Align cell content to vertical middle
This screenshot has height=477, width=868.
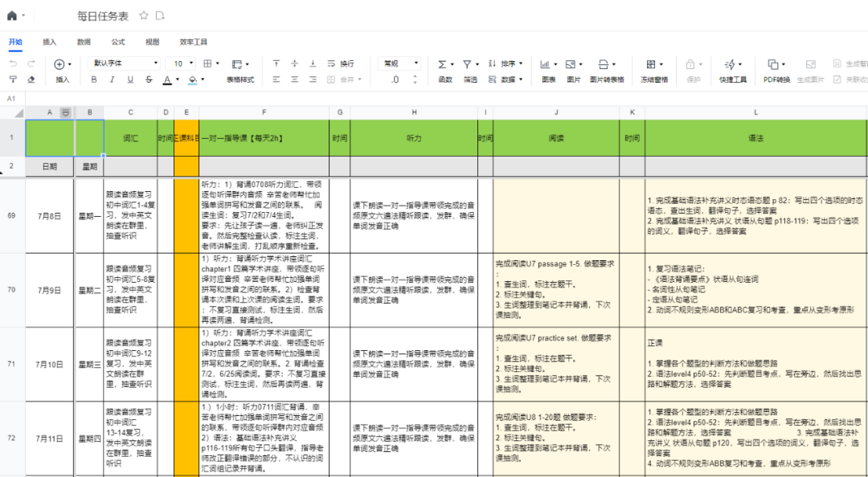[294, 63]
